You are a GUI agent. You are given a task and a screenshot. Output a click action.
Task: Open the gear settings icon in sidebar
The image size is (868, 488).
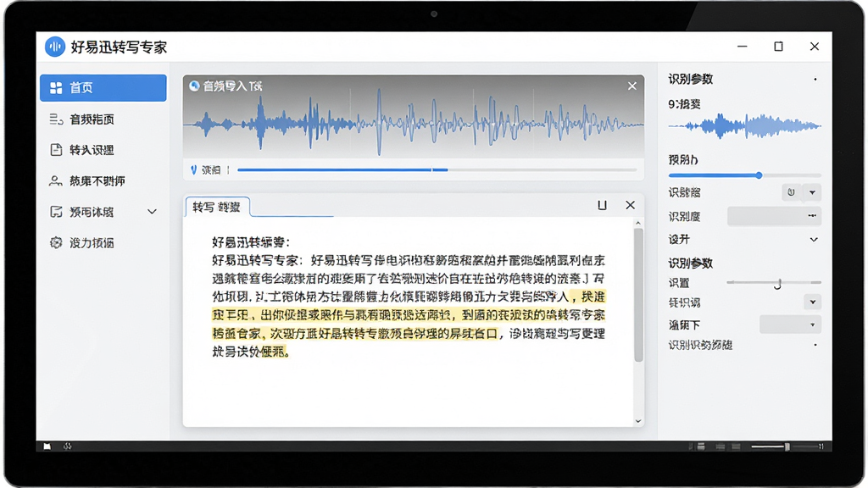click(x=56, y=243)
